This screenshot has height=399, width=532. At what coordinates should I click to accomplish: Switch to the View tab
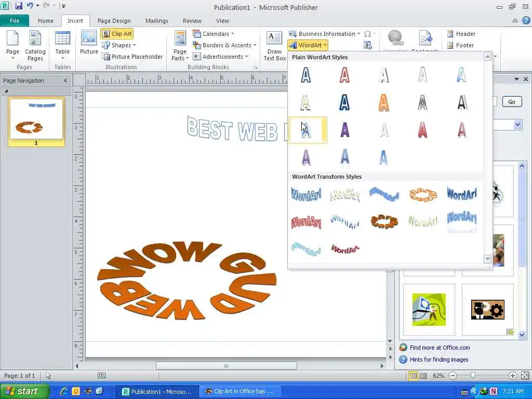point(222,21)
